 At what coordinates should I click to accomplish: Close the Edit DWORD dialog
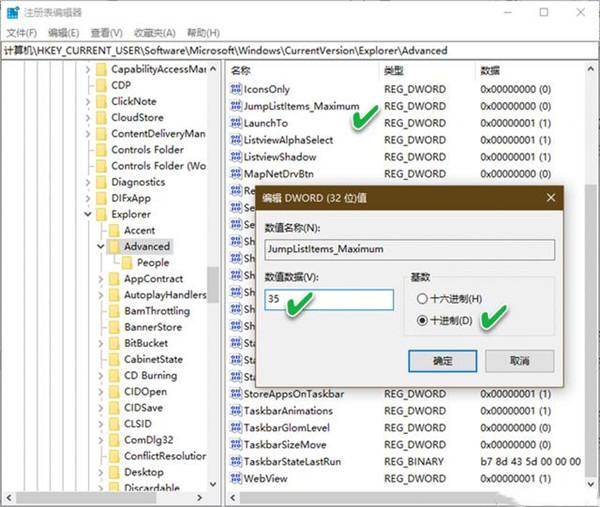coord(551,198)
